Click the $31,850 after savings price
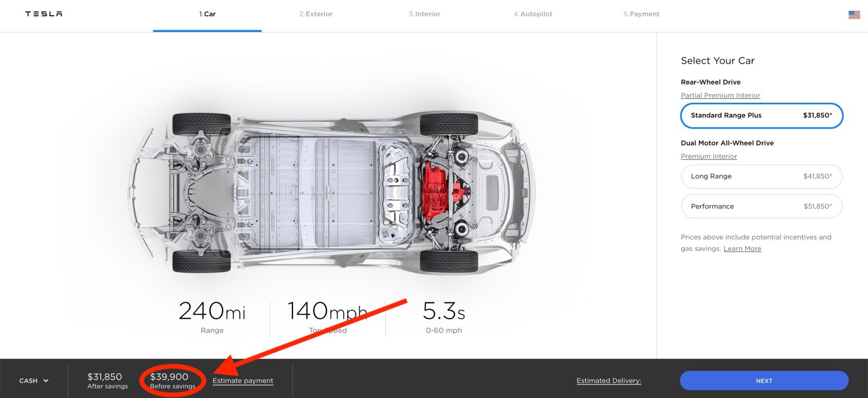 [105, 376]
